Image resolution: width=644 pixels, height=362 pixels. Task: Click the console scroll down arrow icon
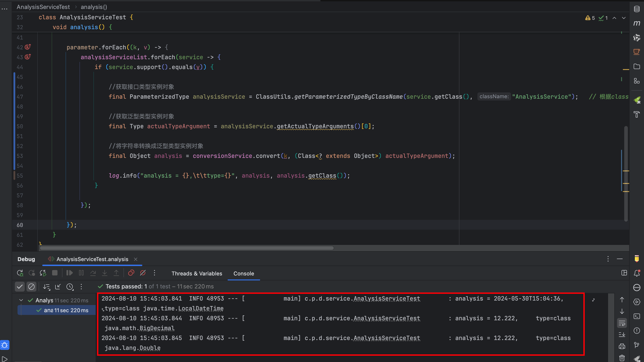click(622, 311)
